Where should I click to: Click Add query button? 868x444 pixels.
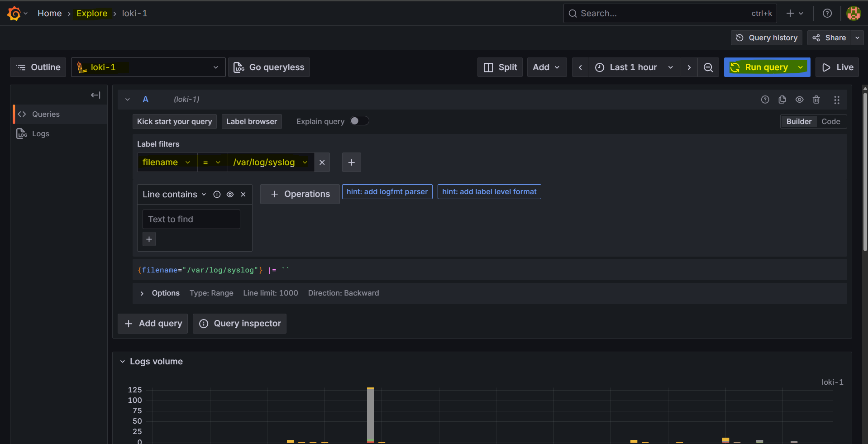153,324
